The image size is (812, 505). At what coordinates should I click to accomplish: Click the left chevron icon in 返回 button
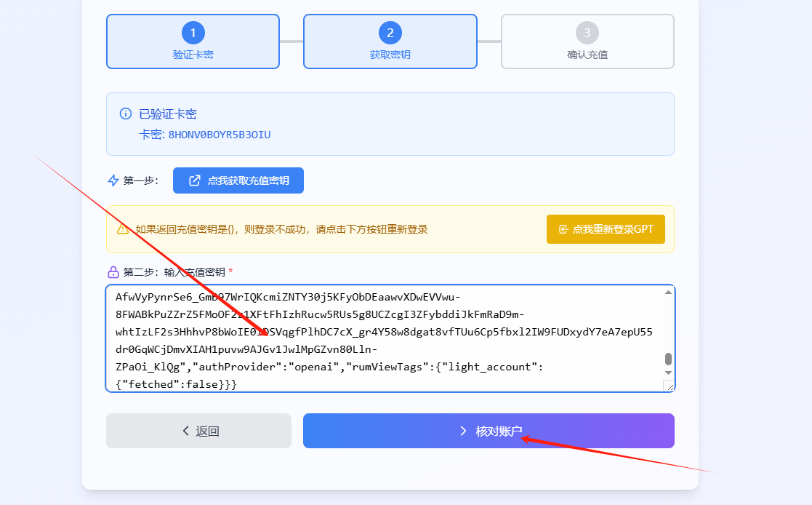[186, 431]
